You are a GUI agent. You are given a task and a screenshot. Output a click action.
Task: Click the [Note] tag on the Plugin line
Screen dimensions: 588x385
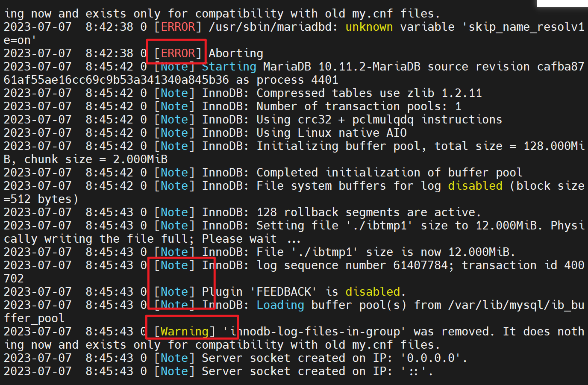174,292
